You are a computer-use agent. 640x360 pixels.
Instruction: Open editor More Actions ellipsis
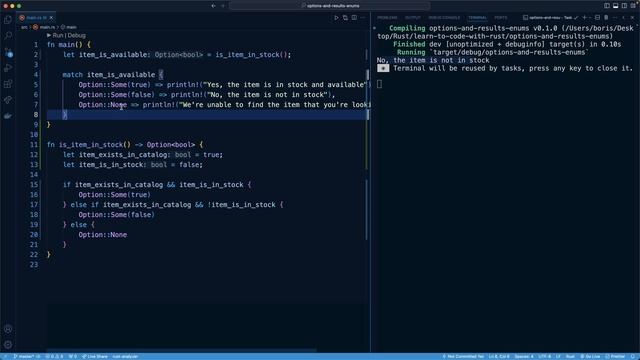pyautogui.click(x=362, y=18)
